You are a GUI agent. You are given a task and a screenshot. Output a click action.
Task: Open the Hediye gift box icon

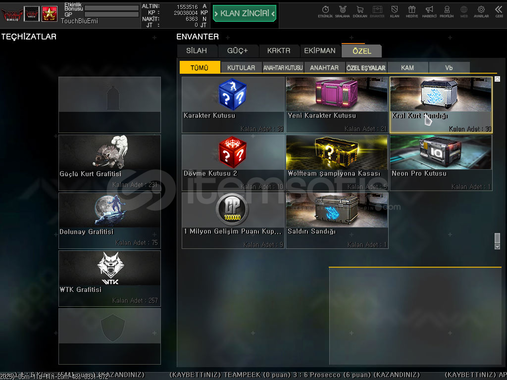click(x=412, y=11)
